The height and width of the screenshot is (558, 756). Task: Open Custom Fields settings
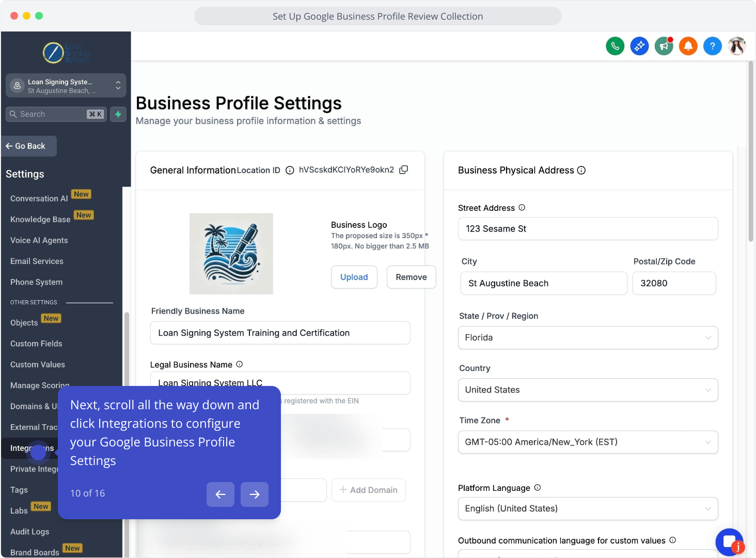[36, 344]
